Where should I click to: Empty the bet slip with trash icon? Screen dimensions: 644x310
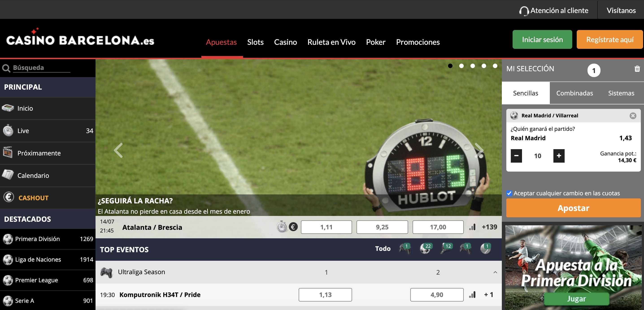(637, 69)
